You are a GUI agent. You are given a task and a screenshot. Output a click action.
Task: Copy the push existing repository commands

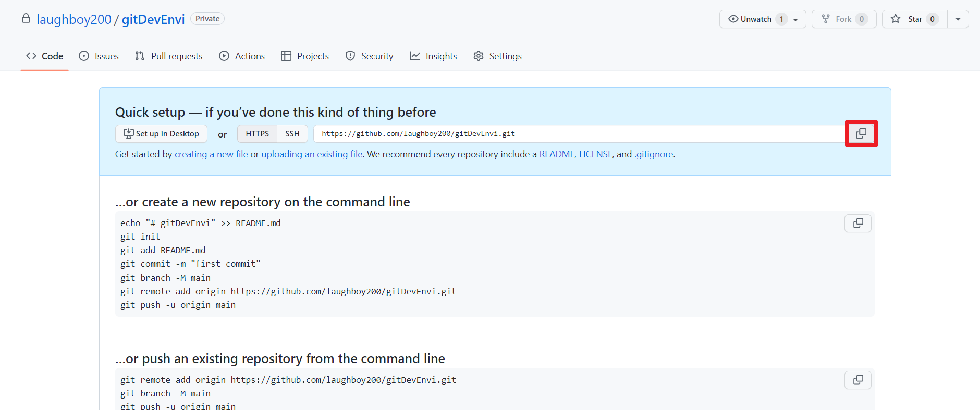(858, 380)
